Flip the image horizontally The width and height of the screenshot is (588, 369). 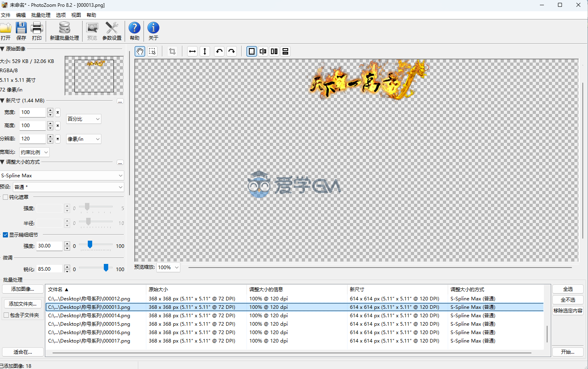[192, 51]
